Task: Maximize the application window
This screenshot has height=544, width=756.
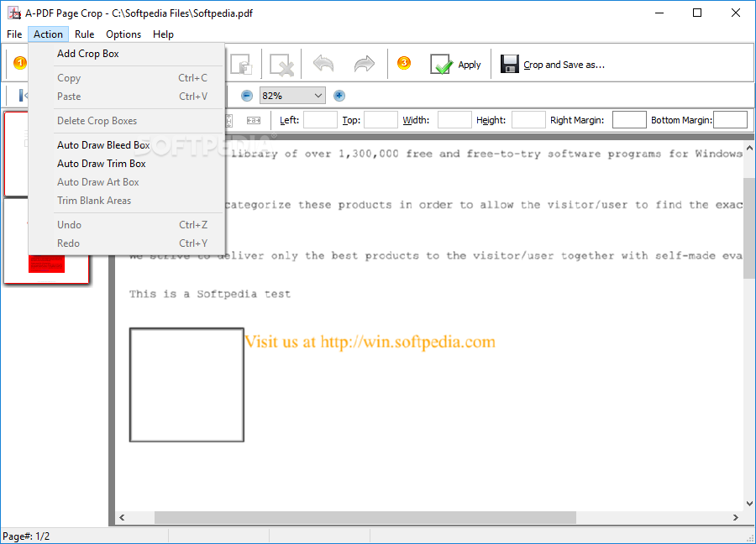Action: (x=697, y=13)
